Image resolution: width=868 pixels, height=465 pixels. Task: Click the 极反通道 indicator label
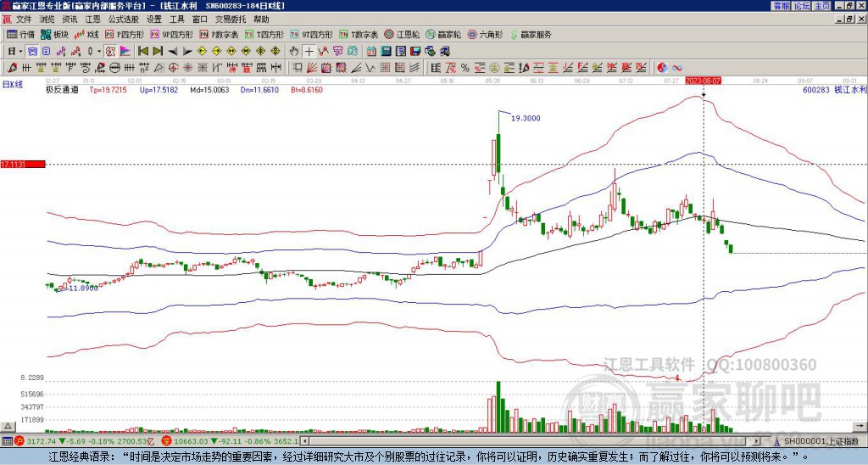(x=62, y=89)
